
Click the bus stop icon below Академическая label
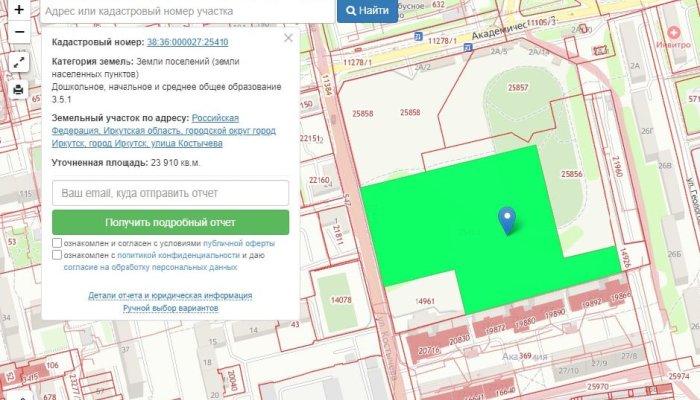[x=467, y=47]
